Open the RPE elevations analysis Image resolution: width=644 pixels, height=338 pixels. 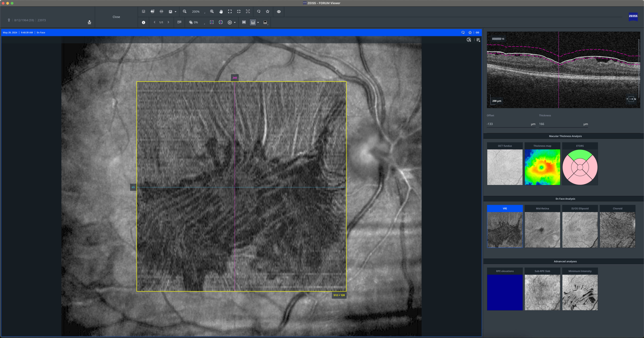pyautogui.click(x=505, y=289)
